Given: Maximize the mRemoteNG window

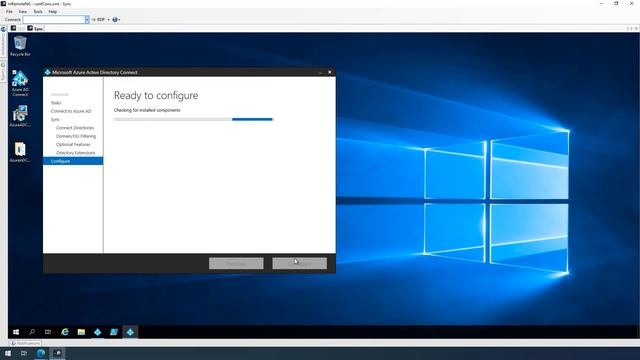Looking at the screenshot, I should click(616, 4).
